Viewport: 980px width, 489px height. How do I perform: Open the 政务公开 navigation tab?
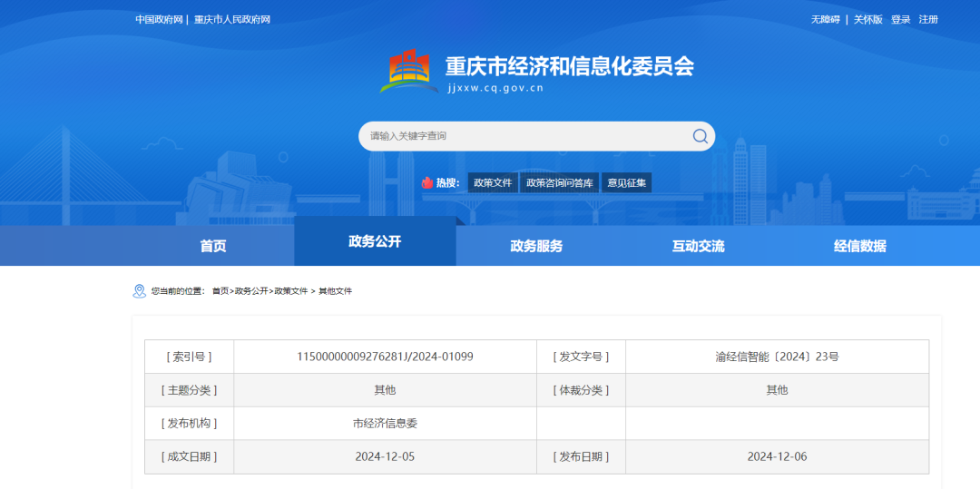(375, 241)
